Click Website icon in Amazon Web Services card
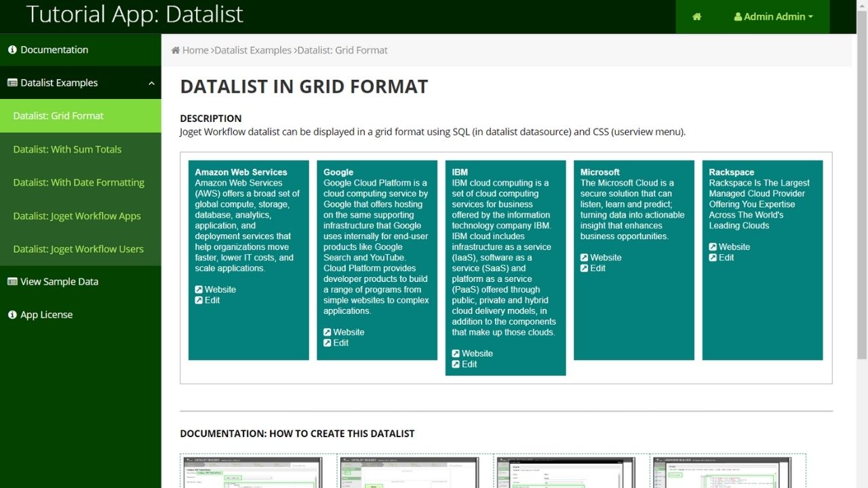This screenshot has width=868, height=488. coord(199,289)
